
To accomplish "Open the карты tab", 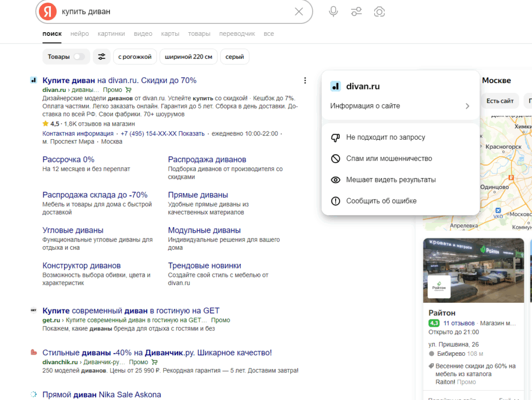I will 170,34.
